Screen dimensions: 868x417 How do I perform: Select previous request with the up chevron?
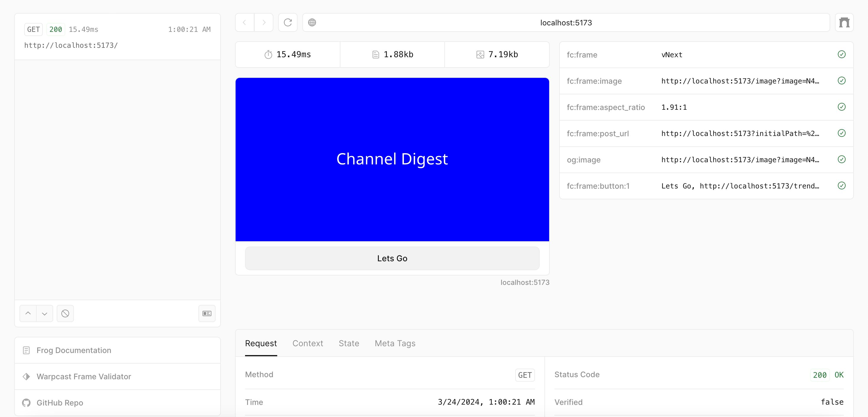point(28,313)
